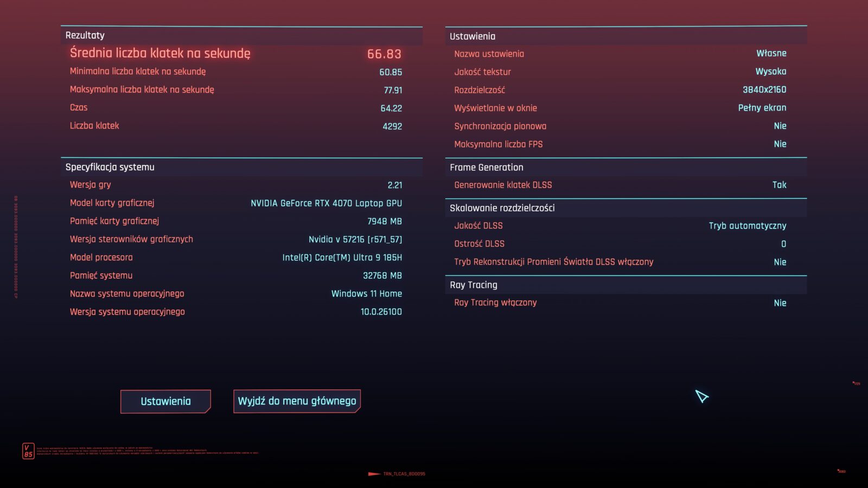The image size is (868, 488).
Task: Select the Skalowanie rozdzielczości section header
Action: tap(502, 208)
